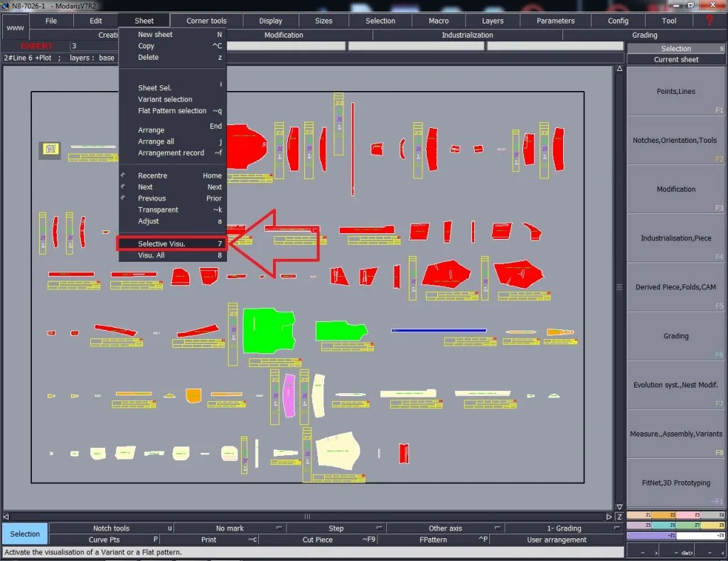Toggle Curve Pts option
The height and width of the screenshot is (561, 728).
104,540
